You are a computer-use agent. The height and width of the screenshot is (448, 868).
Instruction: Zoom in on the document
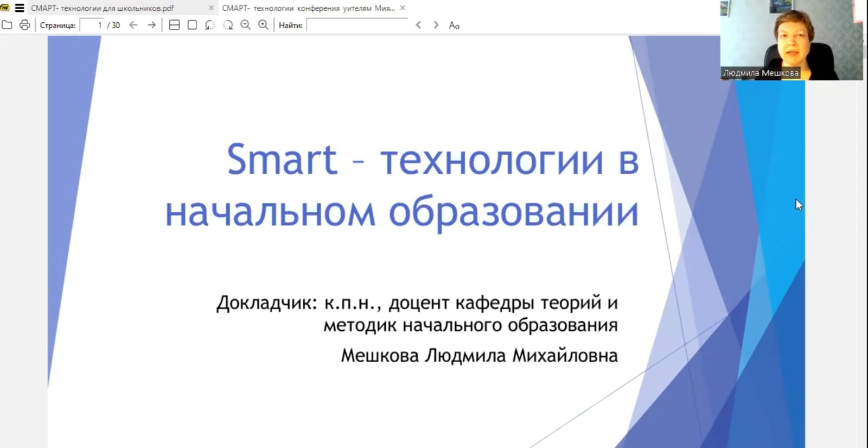click(264, 25)
